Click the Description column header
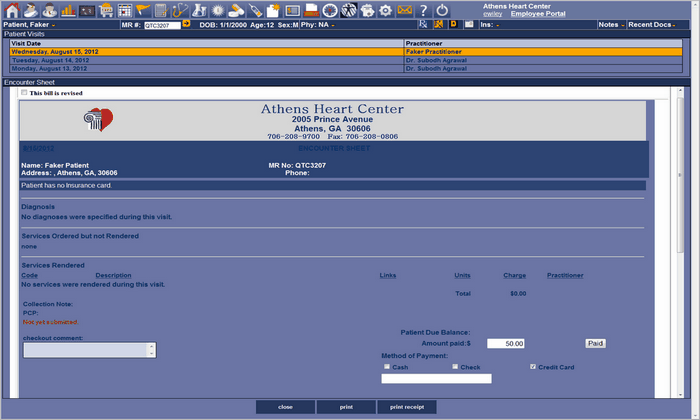This screenshot has height=420, width=700. [x=113, y=275]
